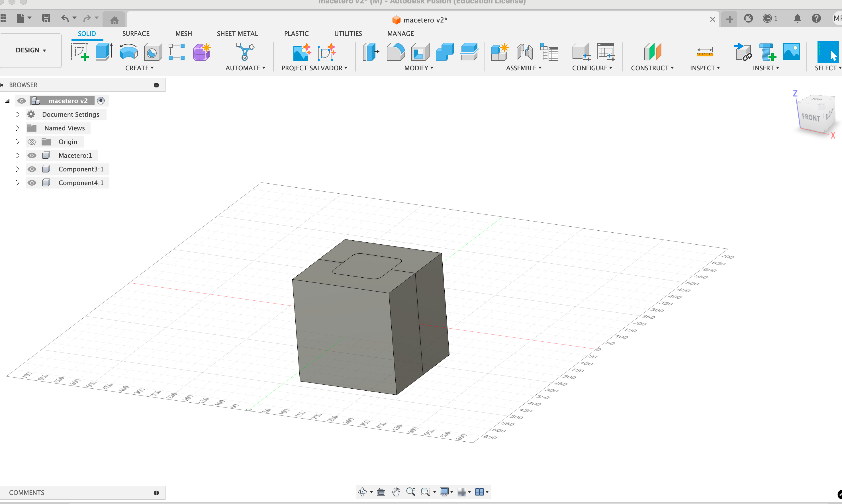Activate the Select tool
This screenshot has width=842, height=504.
point(828,52)
